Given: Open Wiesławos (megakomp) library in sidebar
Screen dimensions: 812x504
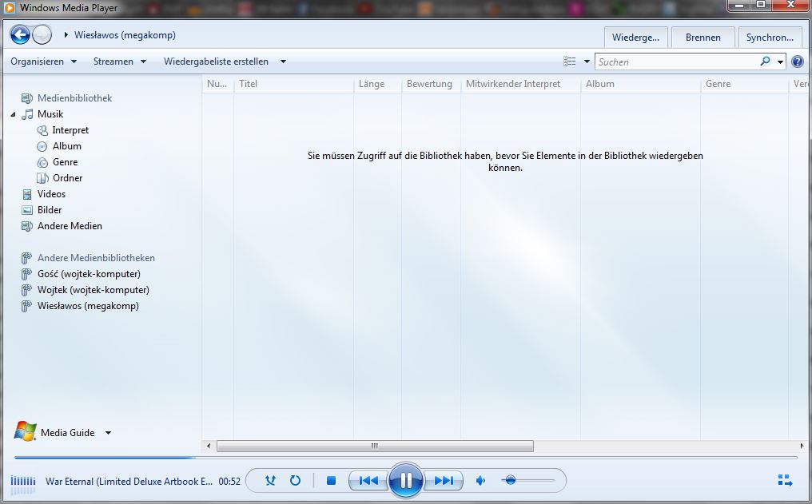Looking at the screenshot, I should click(x=88, y=306).
